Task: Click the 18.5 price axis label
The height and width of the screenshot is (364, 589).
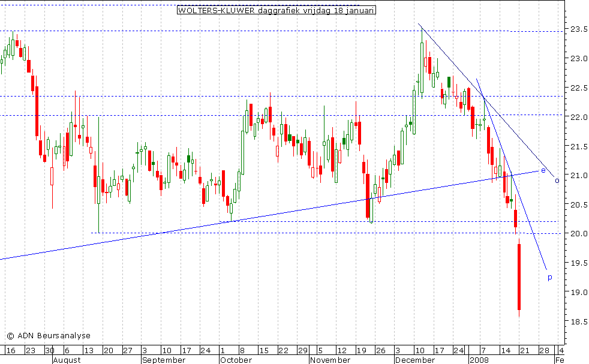Action: (577, 322)
